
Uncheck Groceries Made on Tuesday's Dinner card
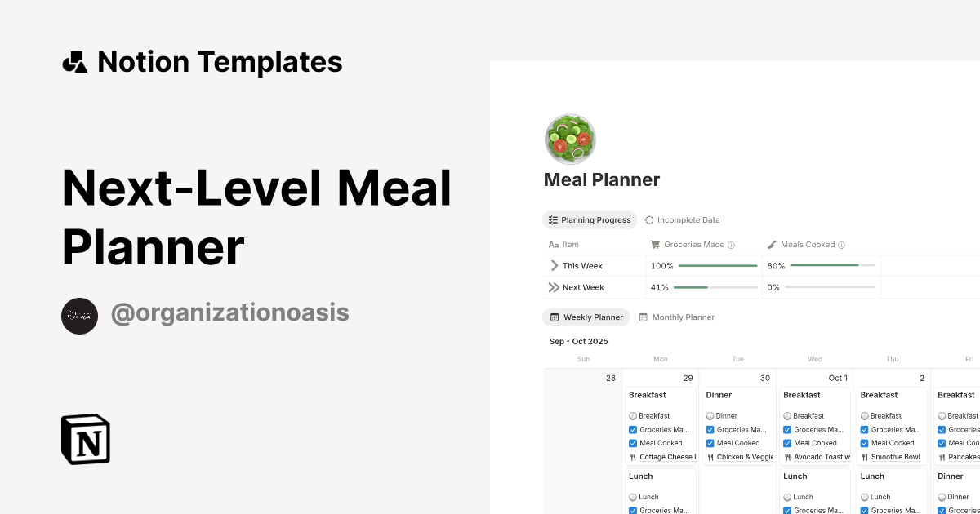pos(710,429)
